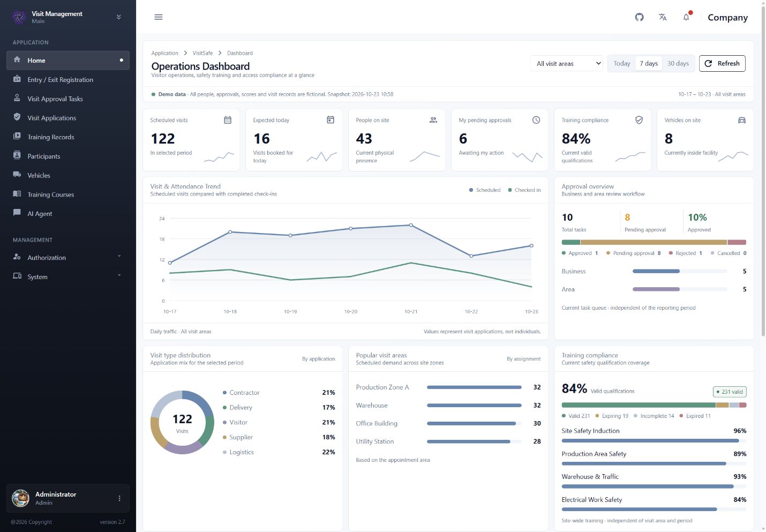Click the Participants sidebar icon
Image resolution: width=766 pixels, height=532 pixels.
click(17, 156)
